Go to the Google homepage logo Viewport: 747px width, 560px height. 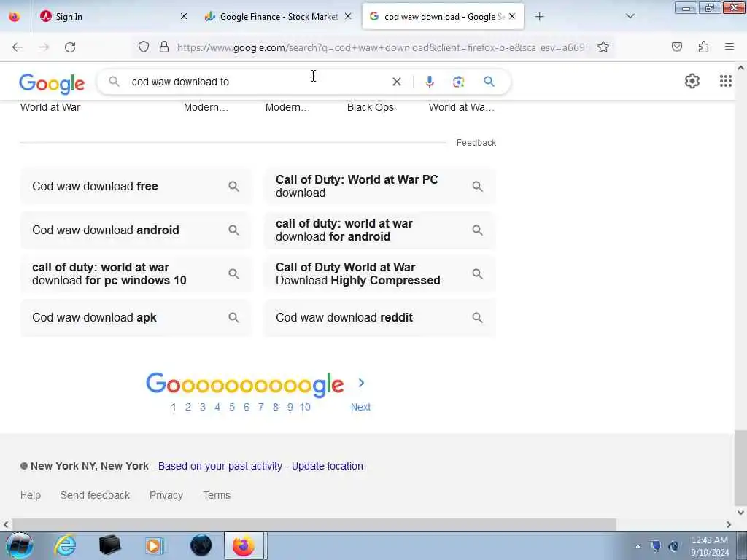click(x=52, y=83)
